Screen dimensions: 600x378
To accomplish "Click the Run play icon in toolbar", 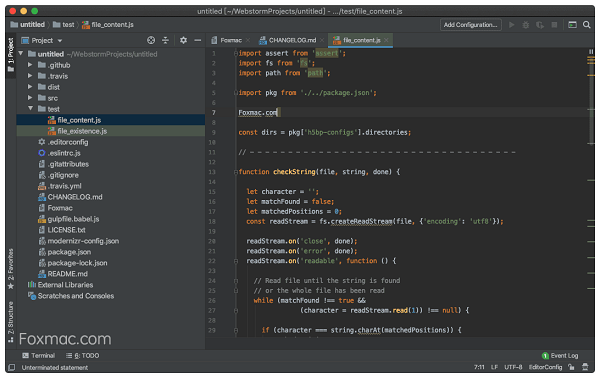I will (x=512, y=25).
